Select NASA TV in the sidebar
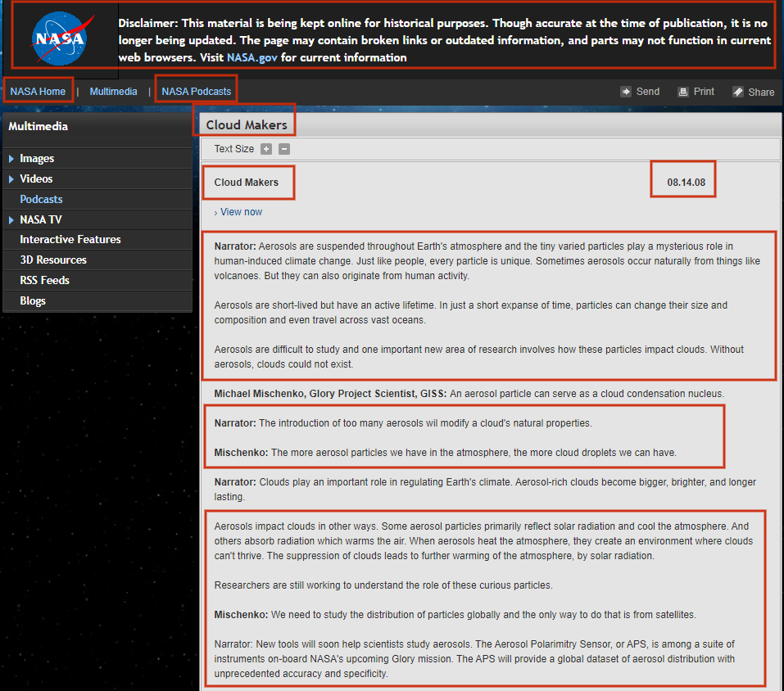Viewport: 784px width, 691px height. coord(41,220)
